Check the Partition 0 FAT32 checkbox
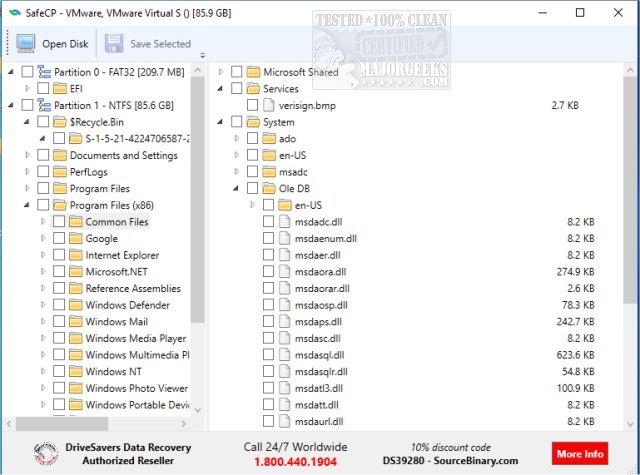This screenshot has height=475, width=640. coord(27,72)
